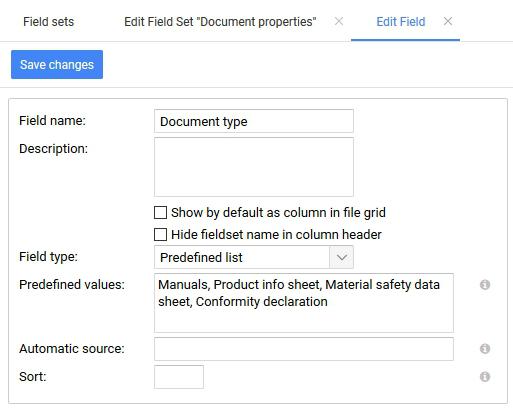Click the "Predefined values:" label

pos(72,285)
